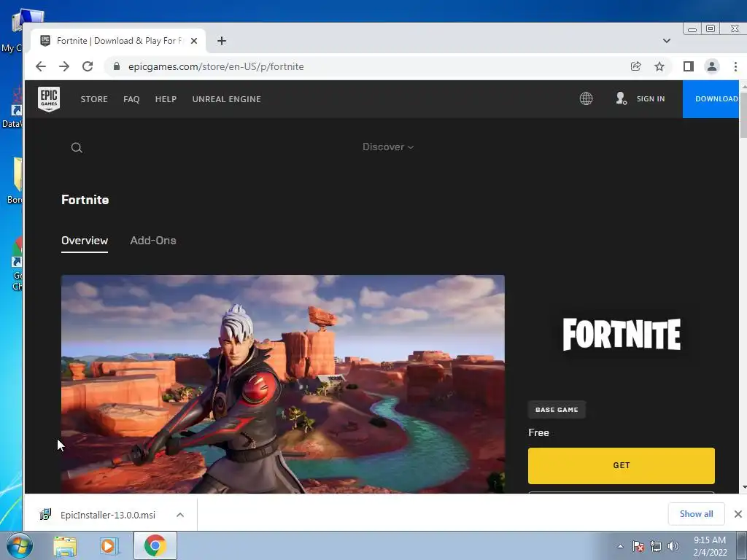Click the scrollbar up arrow
Viewport: 747px width, 560px height.
pos(743,86)
